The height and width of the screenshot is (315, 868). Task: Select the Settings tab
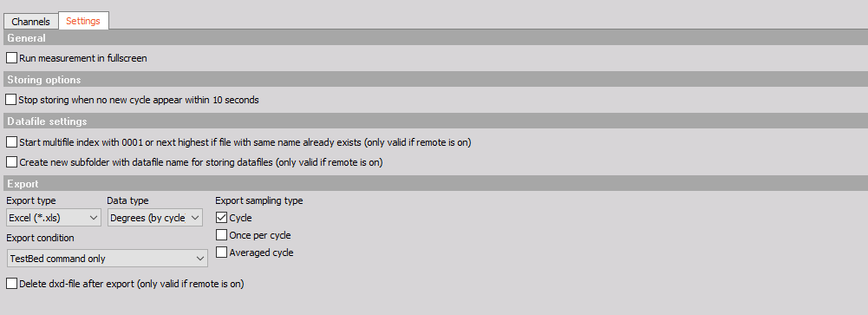click(83, 21)
